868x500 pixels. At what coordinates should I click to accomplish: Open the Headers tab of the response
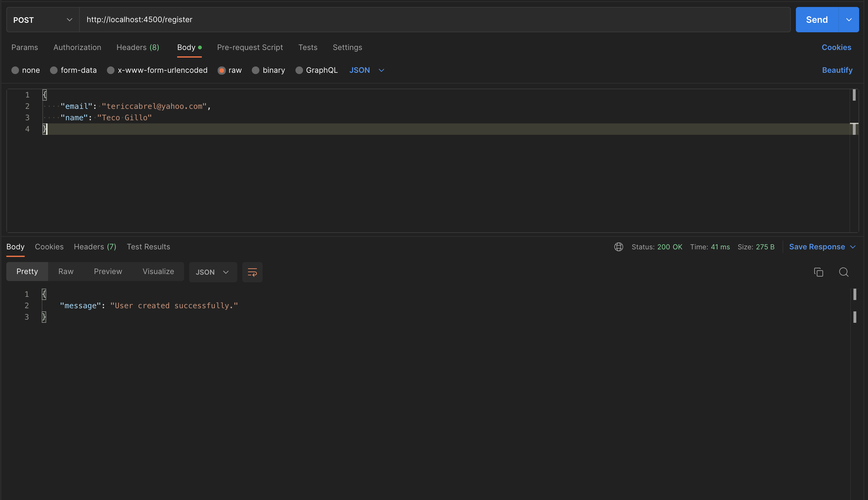click(x=95, y=247)
